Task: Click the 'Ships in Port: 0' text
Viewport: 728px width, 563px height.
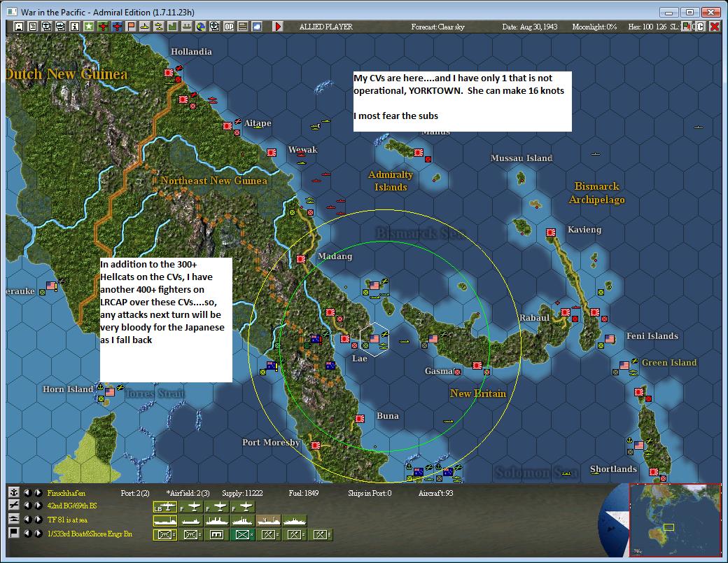Action: [370, 493]
